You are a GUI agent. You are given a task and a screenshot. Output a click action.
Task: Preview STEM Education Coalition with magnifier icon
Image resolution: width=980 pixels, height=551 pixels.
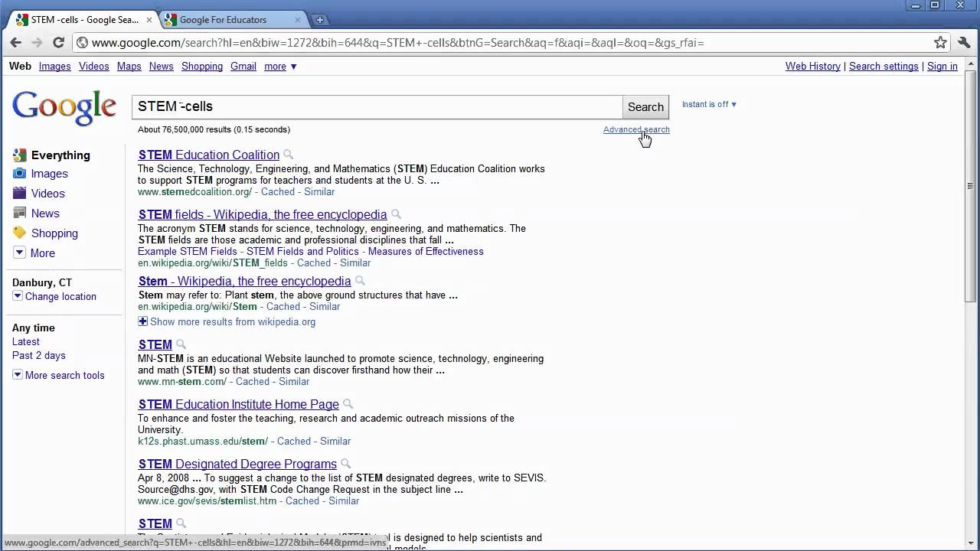(288, 155)
